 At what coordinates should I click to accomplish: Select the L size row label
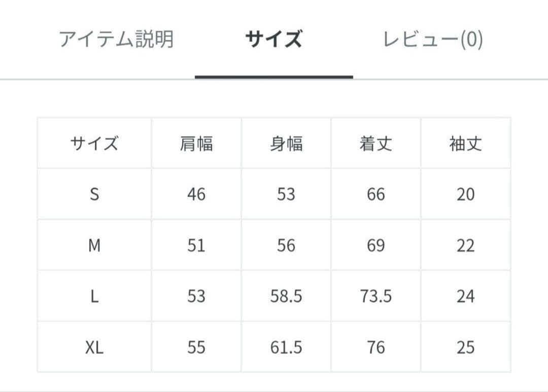pos(94,296)
